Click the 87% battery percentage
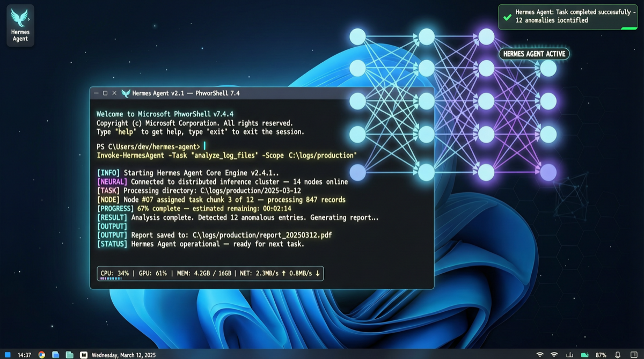644x359 pixels. 601,355
